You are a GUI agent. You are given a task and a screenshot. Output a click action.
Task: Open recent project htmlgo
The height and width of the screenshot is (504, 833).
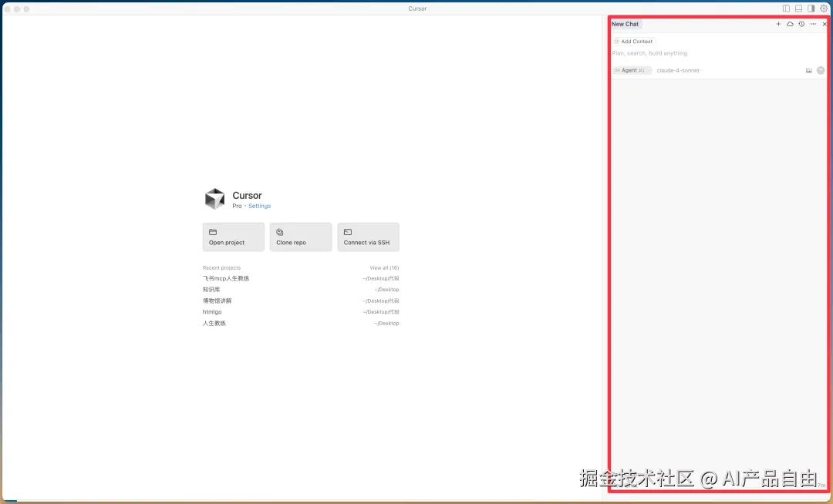(301, 312)
